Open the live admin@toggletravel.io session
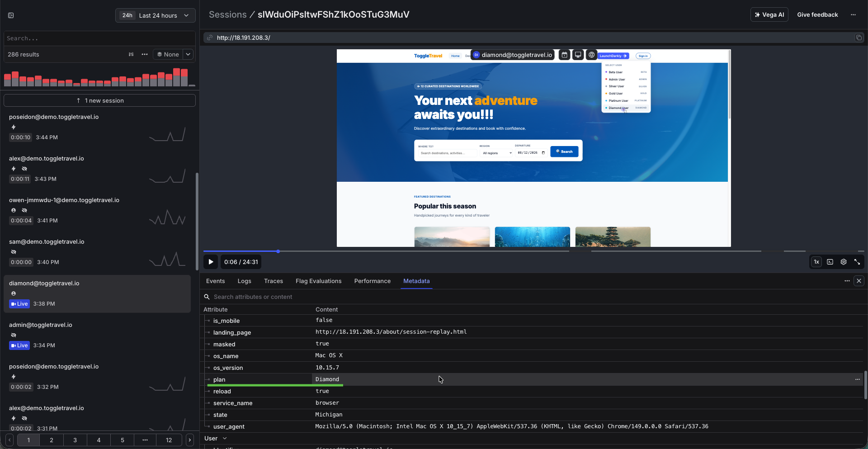 pyautogui.click(x=97, y=335)
